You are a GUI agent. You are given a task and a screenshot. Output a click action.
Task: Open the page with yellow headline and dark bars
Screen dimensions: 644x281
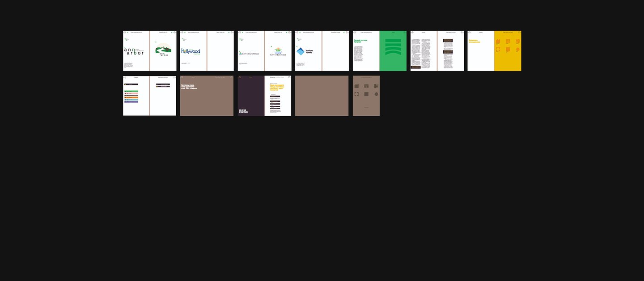point(278,96)
